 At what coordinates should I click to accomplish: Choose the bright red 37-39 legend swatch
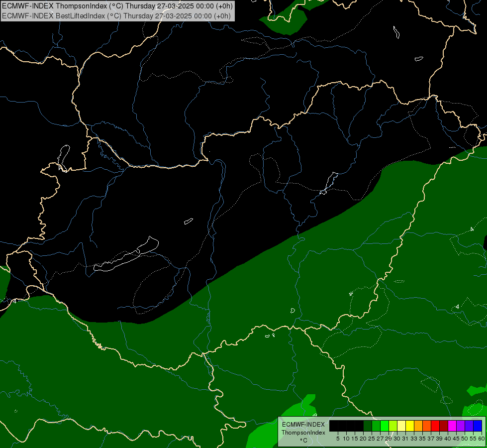pyautogui.click(x=435, y=426)
